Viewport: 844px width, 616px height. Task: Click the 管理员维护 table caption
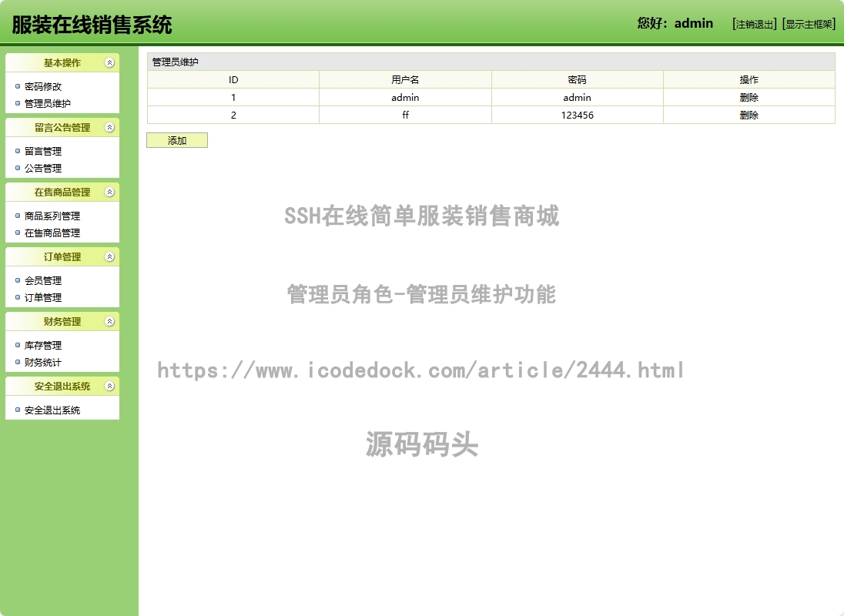[176, 62]
